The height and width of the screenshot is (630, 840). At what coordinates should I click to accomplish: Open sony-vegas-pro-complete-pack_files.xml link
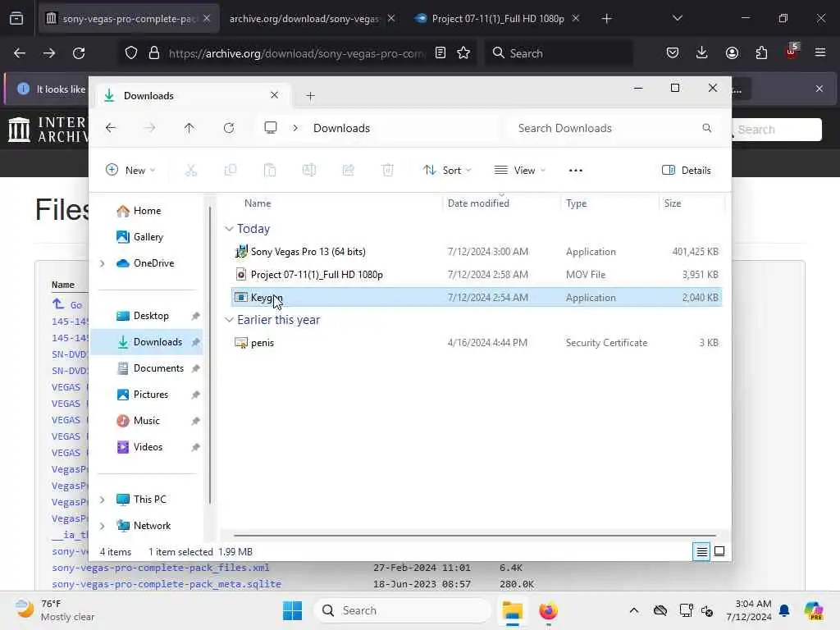click(160, 568)
